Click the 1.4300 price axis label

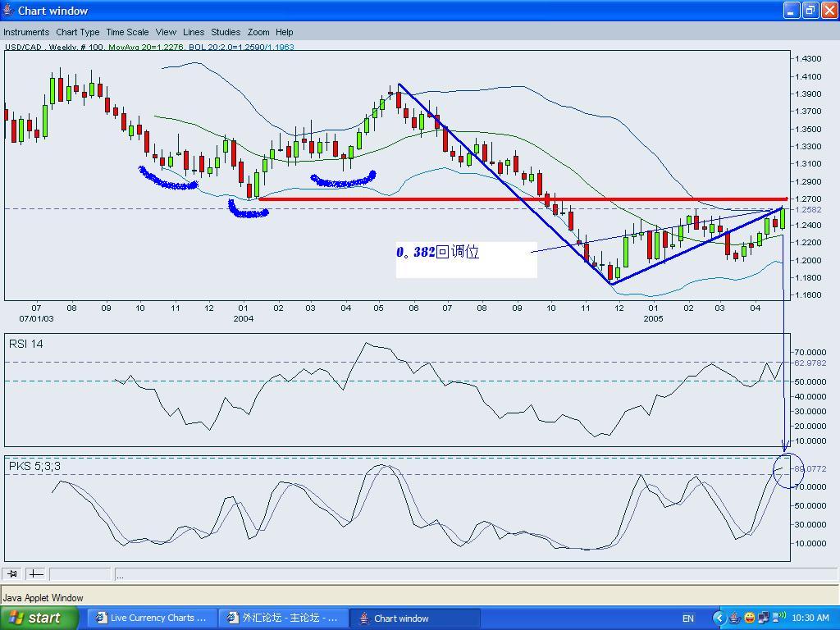tap(808, 59)
